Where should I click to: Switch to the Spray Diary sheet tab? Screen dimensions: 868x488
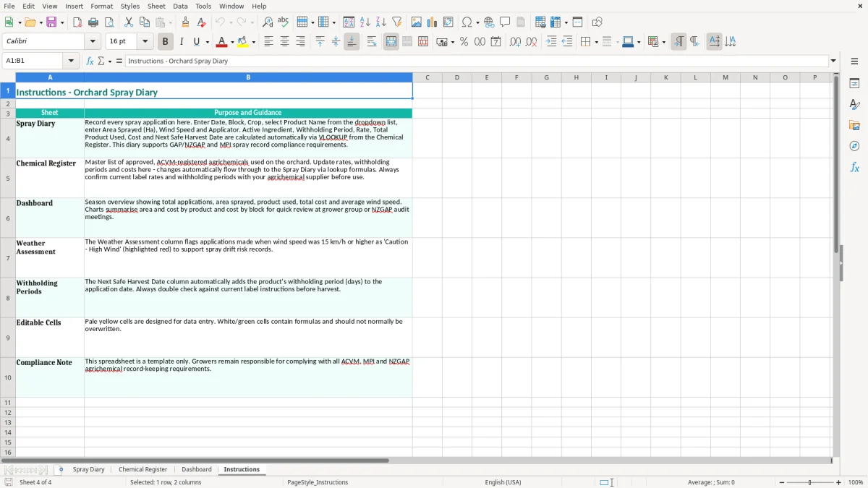click(x=88, y=469)
